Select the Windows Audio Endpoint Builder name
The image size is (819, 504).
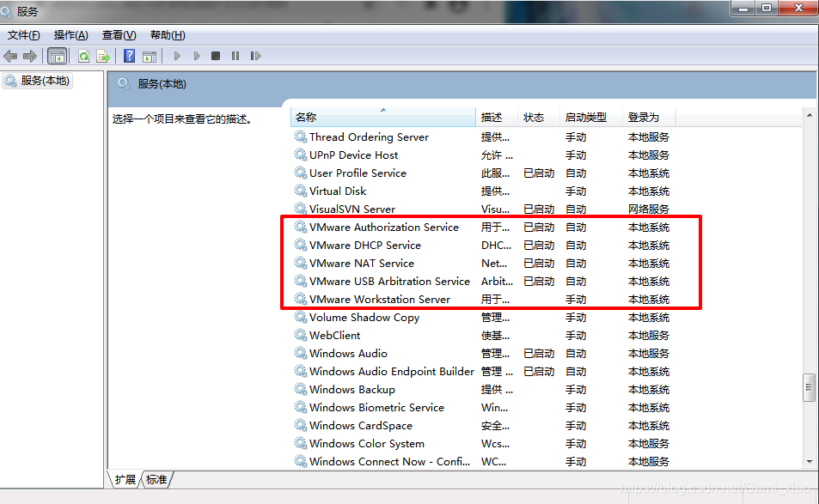(392, 372)
